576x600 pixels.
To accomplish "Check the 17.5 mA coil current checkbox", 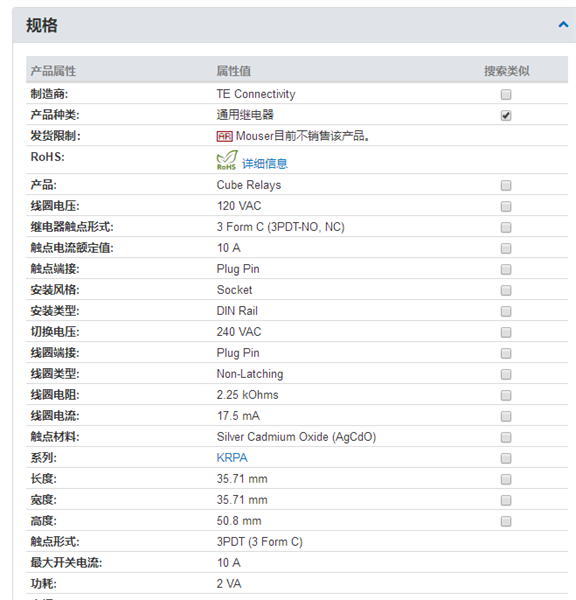I will click(x=506, y=416).
